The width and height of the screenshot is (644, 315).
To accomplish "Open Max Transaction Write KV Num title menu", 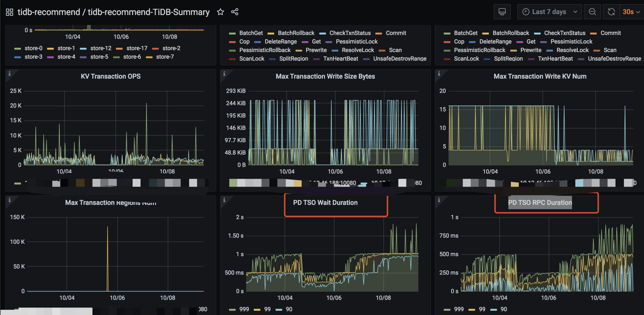I will tap(540, 77).
